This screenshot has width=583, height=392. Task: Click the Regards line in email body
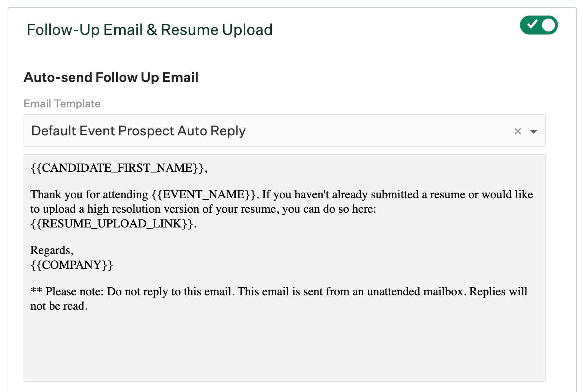pos(52,250)
